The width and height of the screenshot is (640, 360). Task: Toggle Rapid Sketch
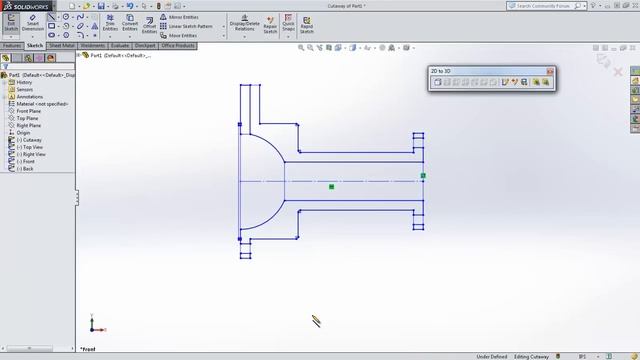[307, 25]
